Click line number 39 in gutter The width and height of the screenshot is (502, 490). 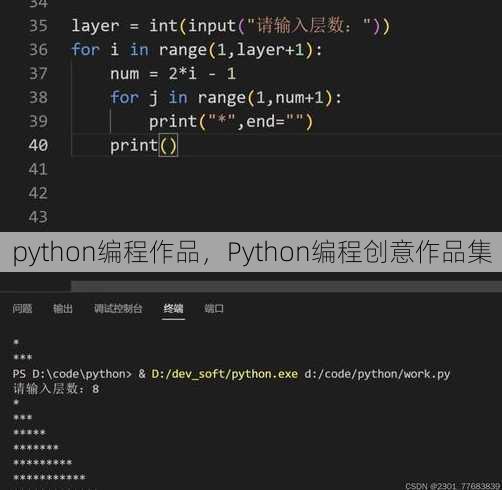click(38, 121)
